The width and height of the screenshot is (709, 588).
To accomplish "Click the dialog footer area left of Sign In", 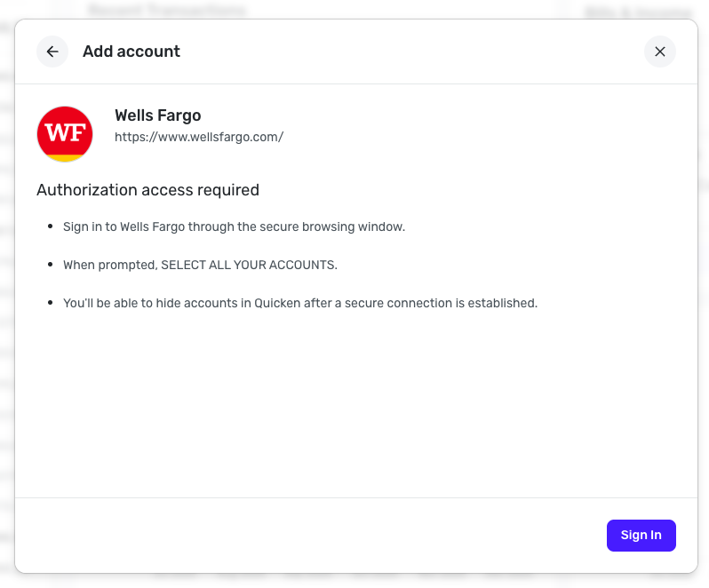I will click(x=311, y=535).
